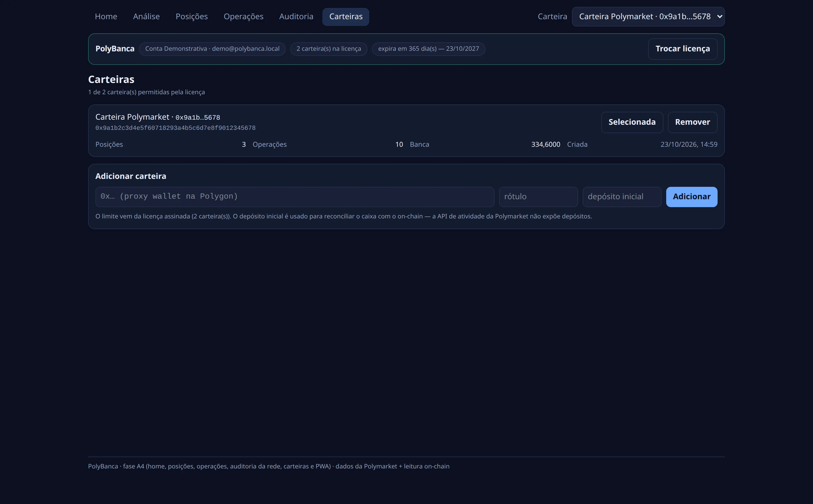Image resolution: width=813 pixels, height=504 pixels.
Task: Click the Trocar licença button
Action: (x=682, y=49)
